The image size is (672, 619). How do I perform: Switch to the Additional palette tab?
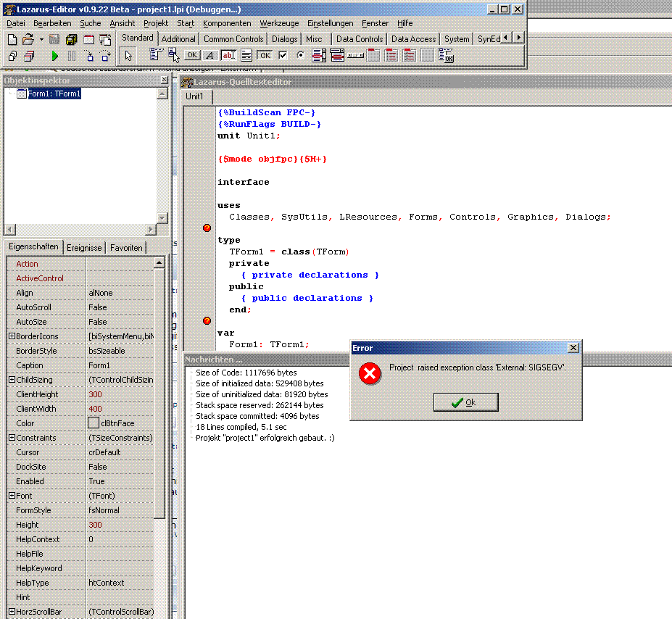tap(178, 39)
